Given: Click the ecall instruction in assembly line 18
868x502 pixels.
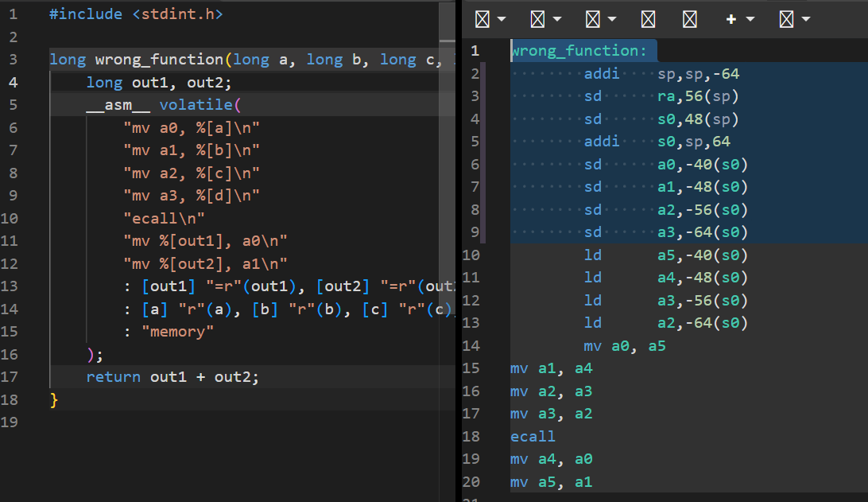Looking at the screenshot, I should [533, 437].
